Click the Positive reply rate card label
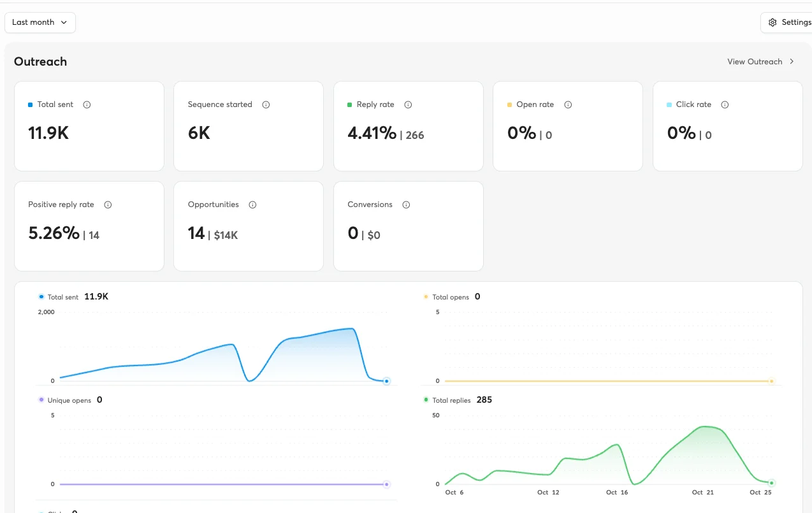Image resolution: width=812 pixels, height=513 pixels. click(61, 205)
